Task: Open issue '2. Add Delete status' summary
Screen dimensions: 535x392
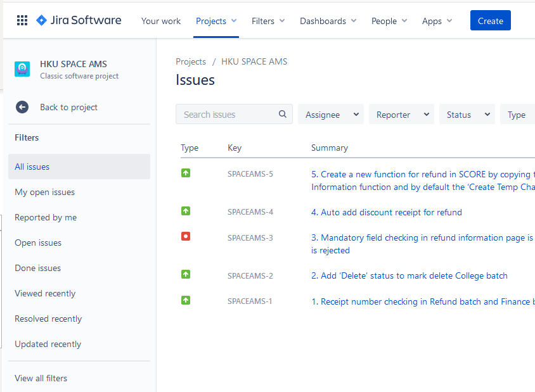Action: (x=409, y=275)
